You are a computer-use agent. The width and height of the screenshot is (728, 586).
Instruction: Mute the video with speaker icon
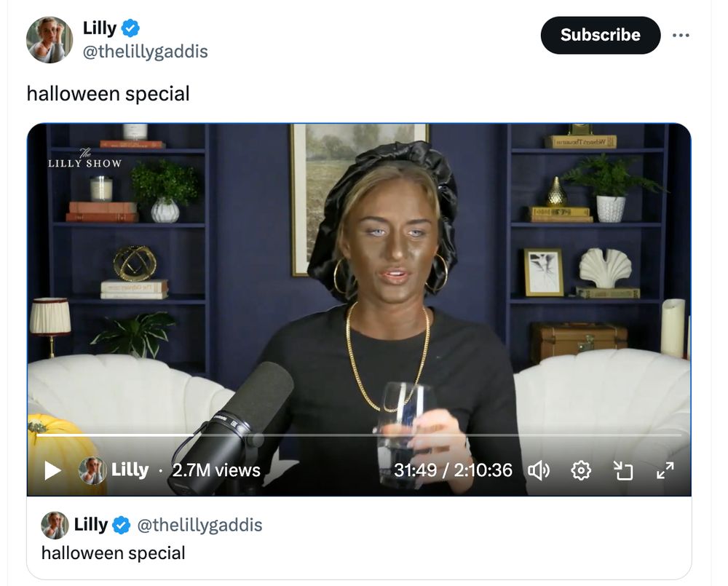539,471
